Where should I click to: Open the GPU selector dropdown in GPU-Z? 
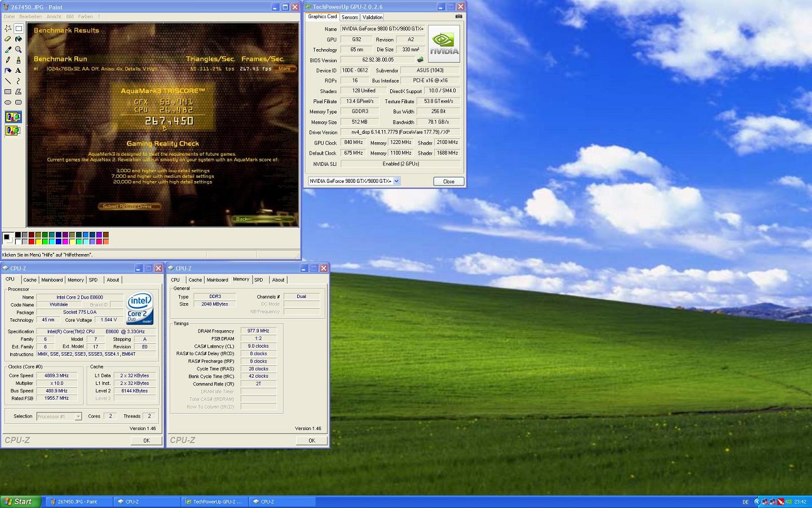(396, 181)
